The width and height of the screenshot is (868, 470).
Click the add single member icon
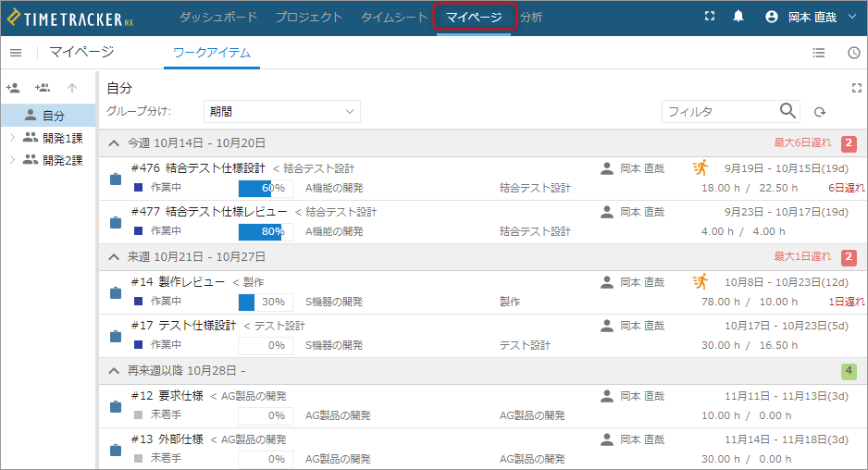click(x=13, y=88)
